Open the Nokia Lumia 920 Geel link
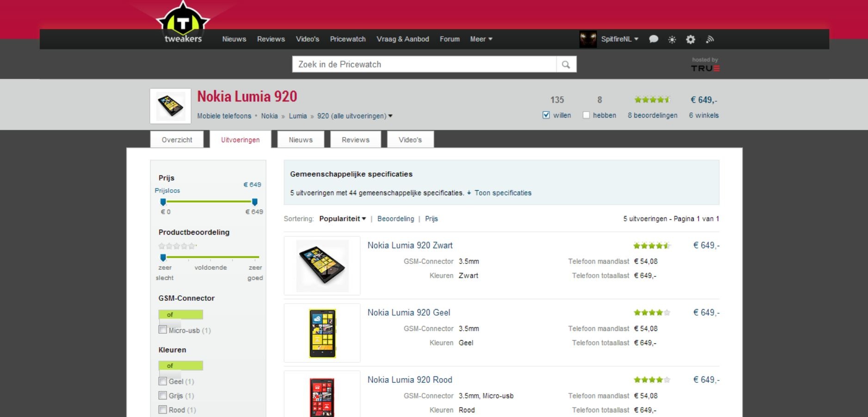Screen dimensions: 868x417 coord(409,312)
